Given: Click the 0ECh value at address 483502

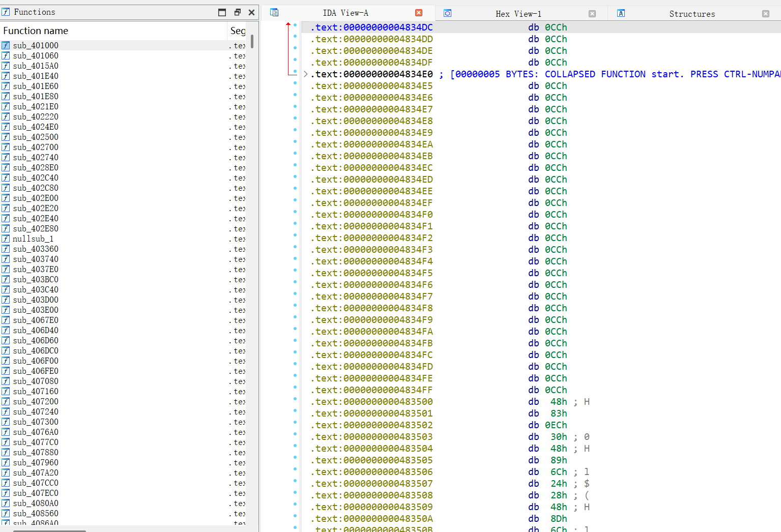Looking at the screenshot, I should (556, 425).
